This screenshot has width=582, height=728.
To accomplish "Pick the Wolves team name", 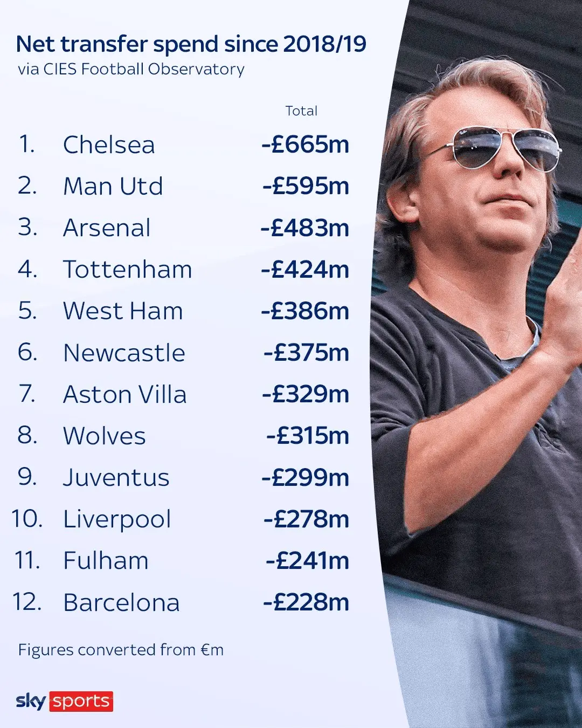I will (x=104, y=436).
